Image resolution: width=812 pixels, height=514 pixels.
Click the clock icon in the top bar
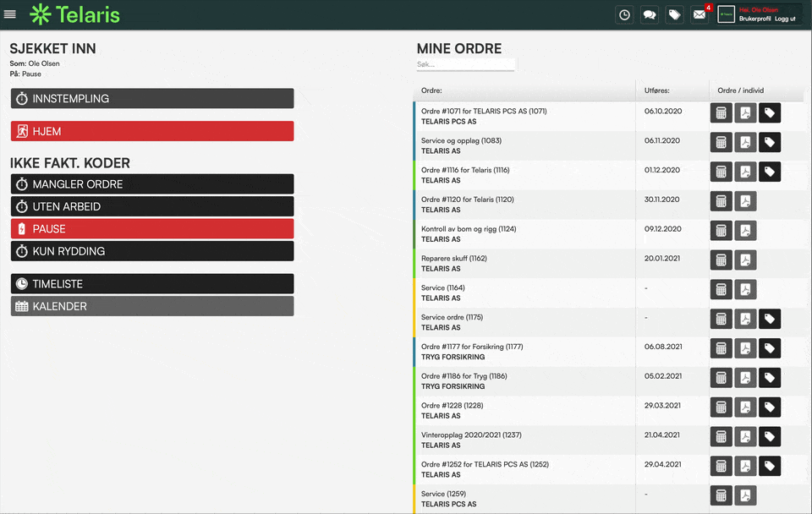click(x=624, y=14)
